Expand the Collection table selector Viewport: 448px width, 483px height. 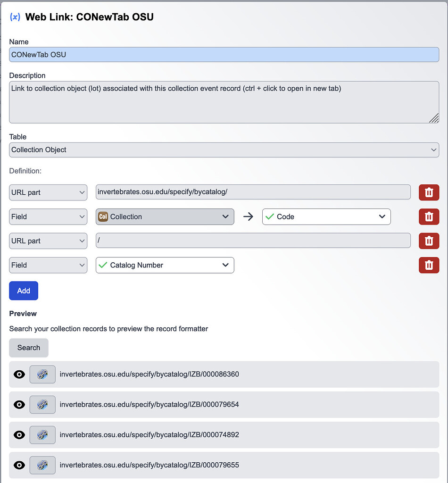(x=165, y=217)
